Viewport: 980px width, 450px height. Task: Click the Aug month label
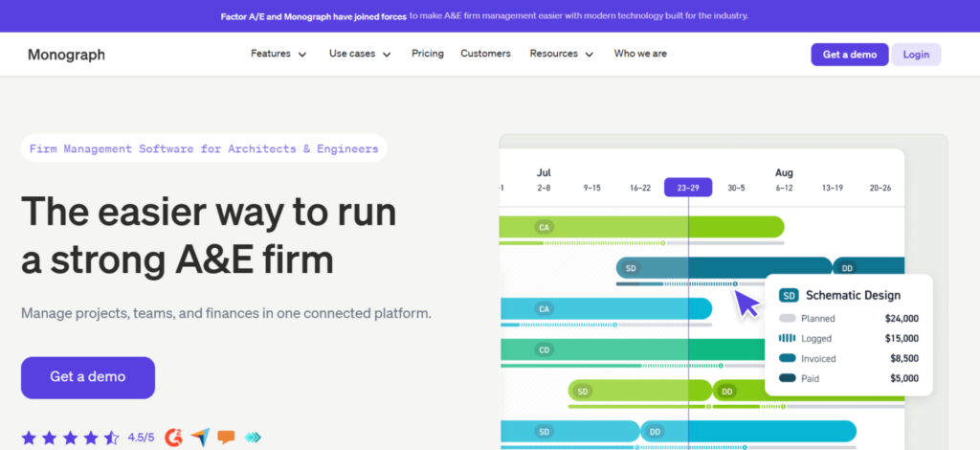tap(784, 172)
